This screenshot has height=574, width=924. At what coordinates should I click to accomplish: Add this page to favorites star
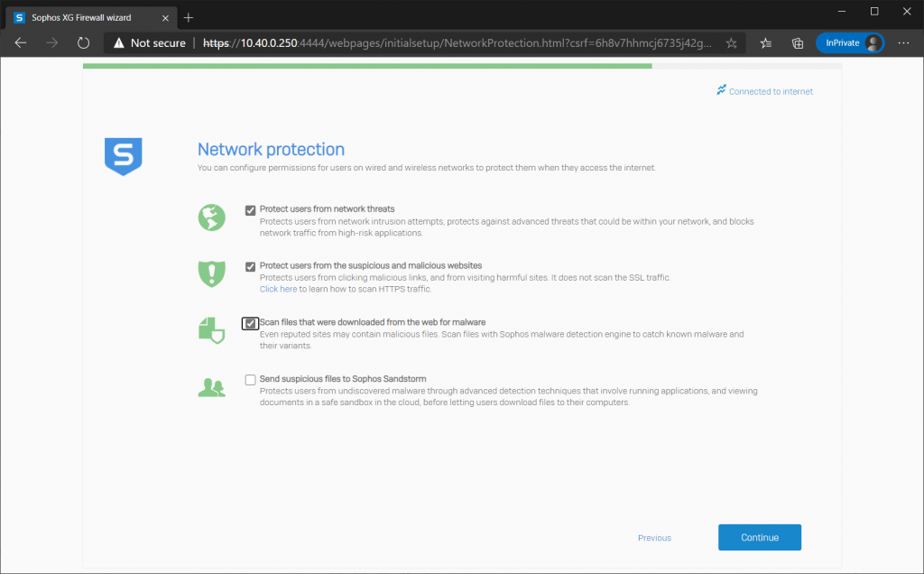(731, 43)
